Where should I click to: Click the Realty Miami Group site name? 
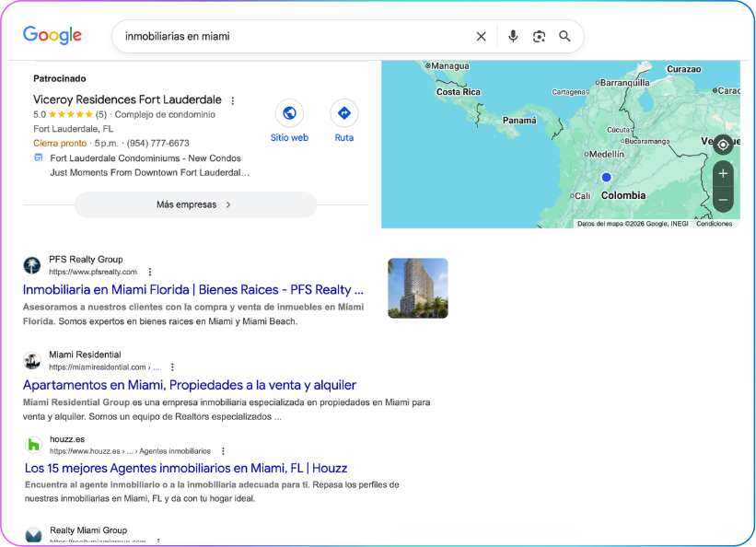[x=88, y=530]
